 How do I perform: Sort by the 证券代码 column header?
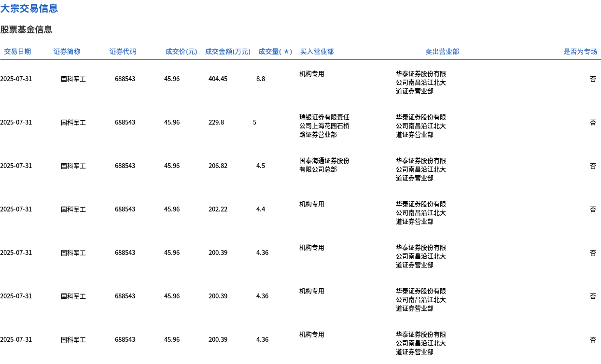123,52
